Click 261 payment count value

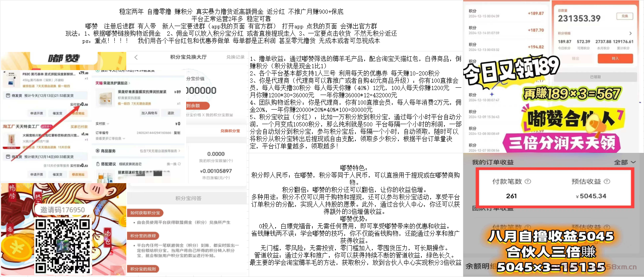pyautogui.click(x=511, y=196)
